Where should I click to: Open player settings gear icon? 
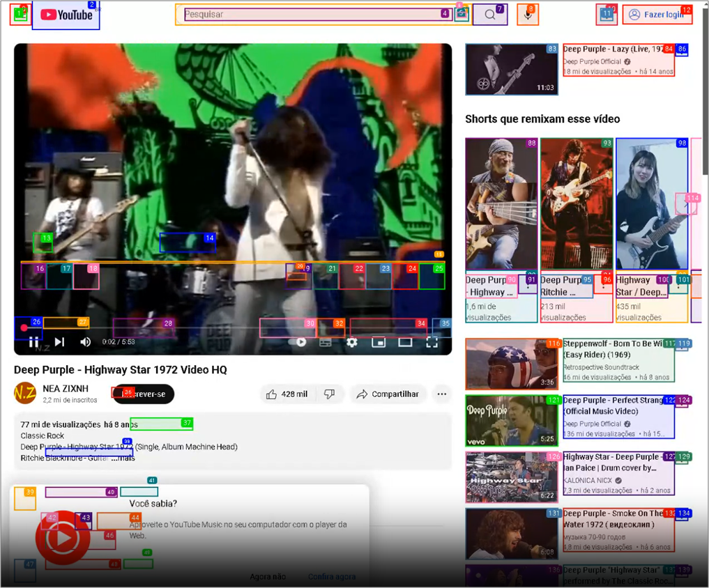tap(352, 342)
